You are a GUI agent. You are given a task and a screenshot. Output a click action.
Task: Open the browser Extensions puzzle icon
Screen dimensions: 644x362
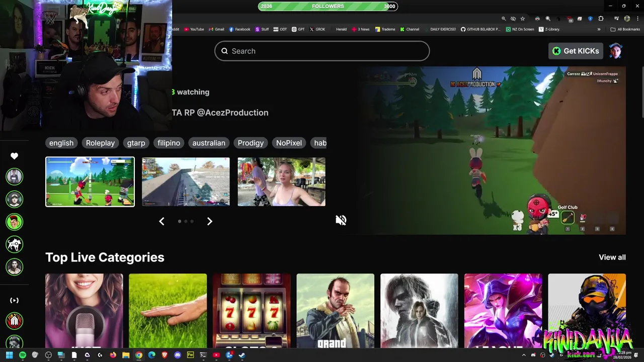click(x=601, y=19)
